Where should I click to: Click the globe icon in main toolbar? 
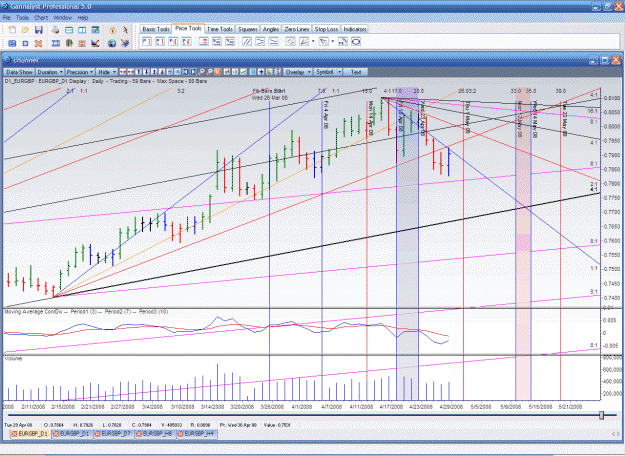112,43
